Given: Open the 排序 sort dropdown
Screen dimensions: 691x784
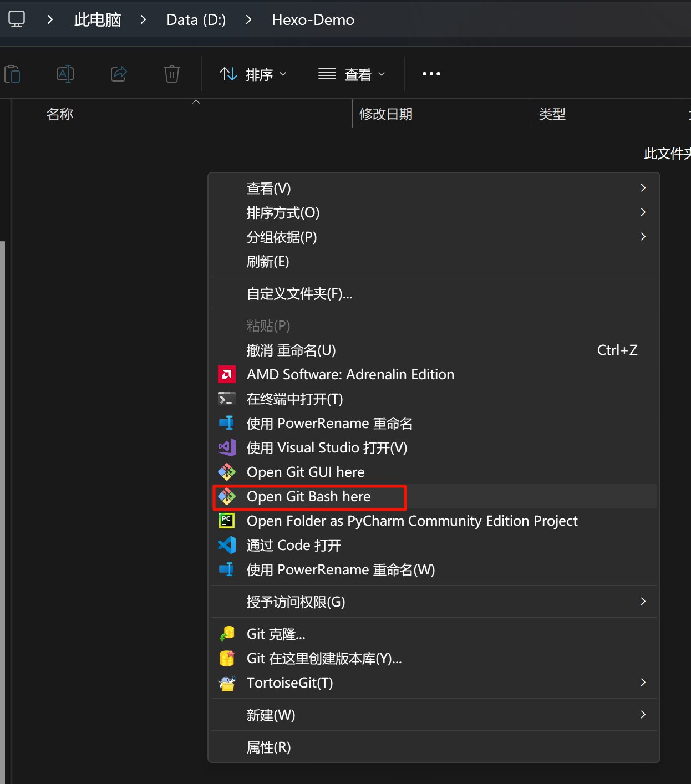Looking at the screenshot, I should [253, 74].
